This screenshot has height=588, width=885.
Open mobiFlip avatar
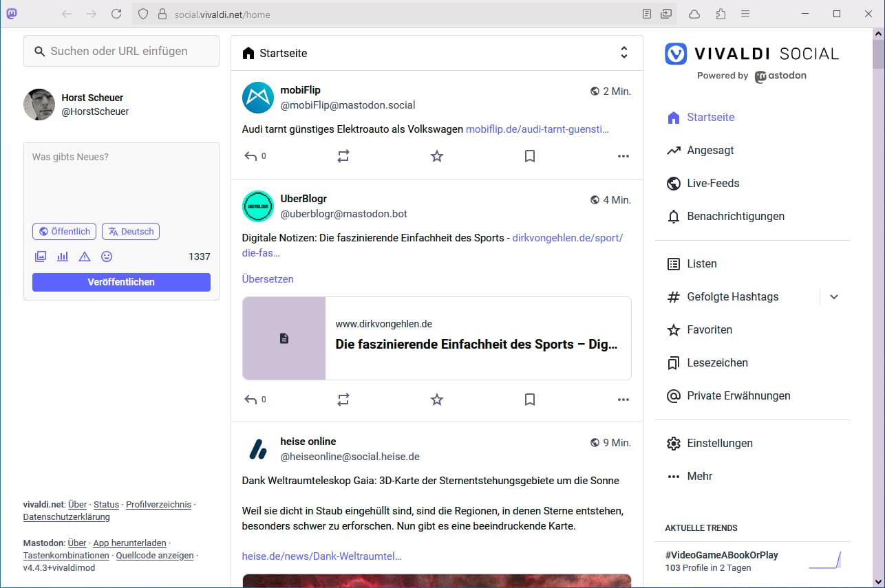pos(258,98)
